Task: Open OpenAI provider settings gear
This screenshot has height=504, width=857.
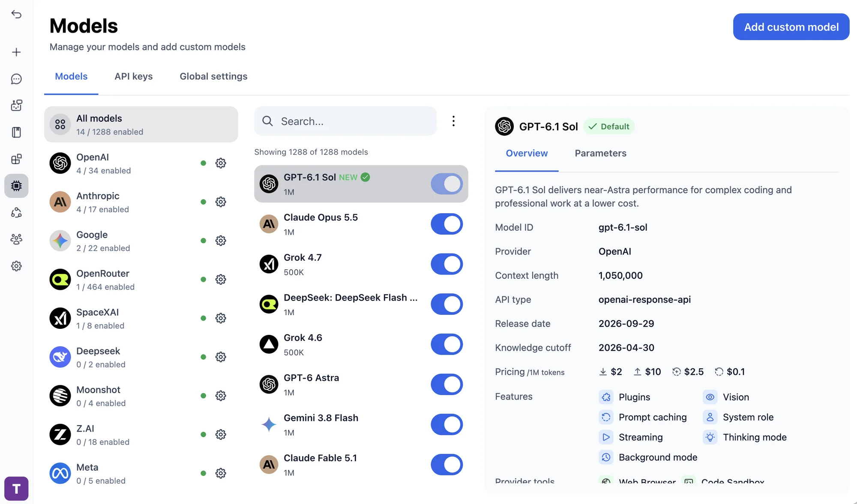Action: pyautogui.click(x=221, y=163)
